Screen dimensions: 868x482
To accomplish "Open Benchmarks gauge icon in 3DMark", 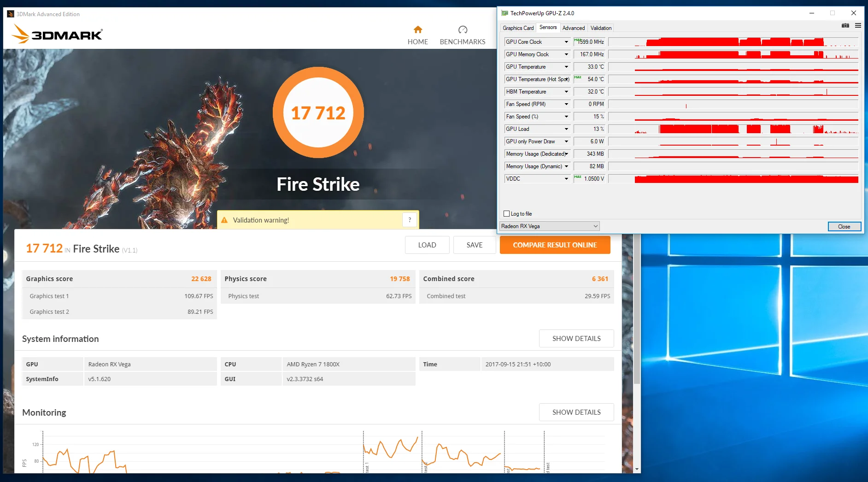I will coord(463,30).
